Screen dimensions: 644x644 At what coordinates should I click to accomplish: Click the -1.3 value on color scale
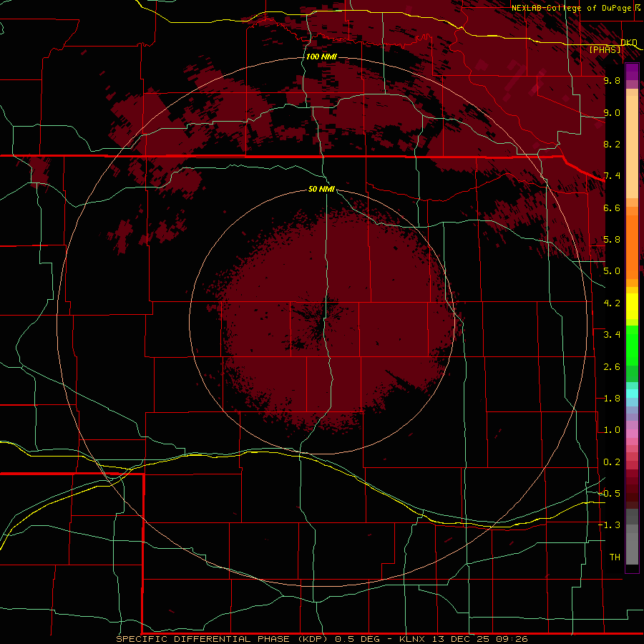pos(609,525)
